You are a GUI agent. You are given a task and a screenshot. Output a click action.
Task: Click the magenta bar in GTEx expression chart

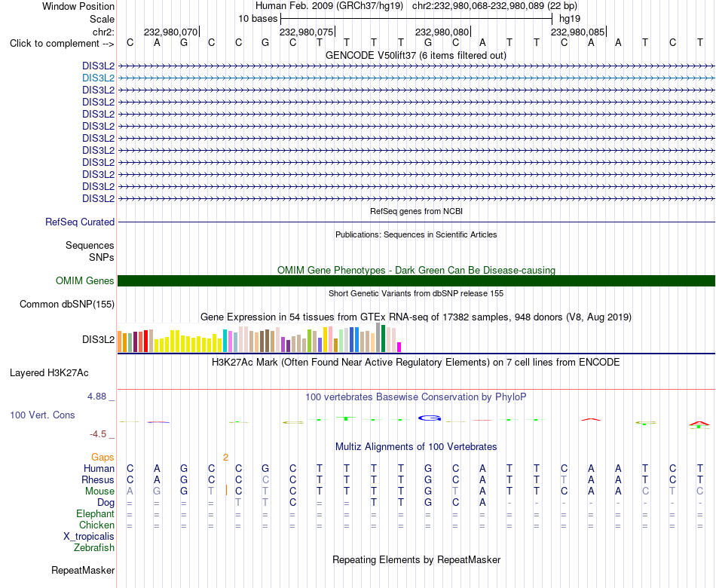pos(399,347)
